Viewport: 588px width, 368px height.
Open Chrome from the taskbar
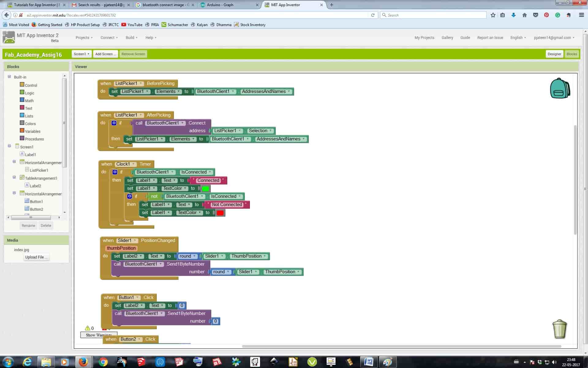click(103, 362)
